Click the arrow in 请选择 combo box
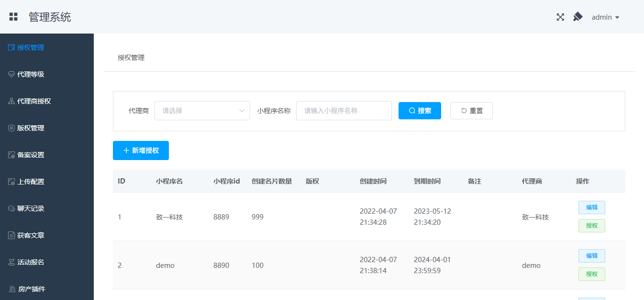This screenshot has height=300, width=644. click(x=242, y=111)
